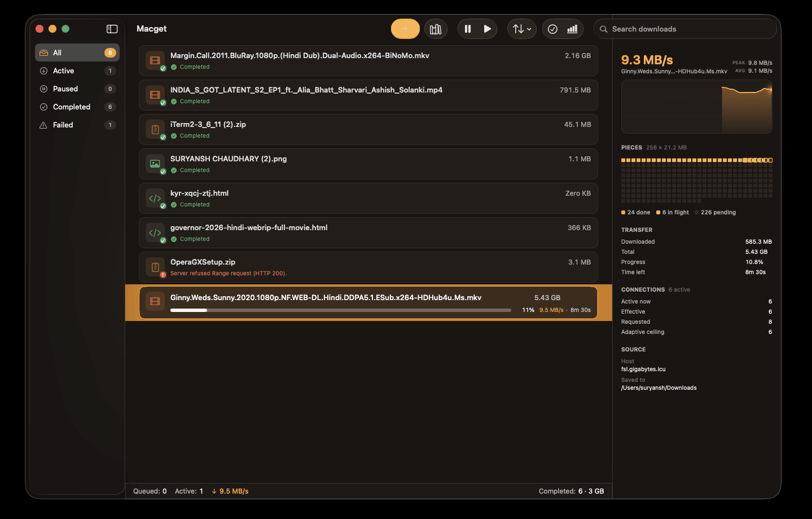Click the 2.16 GB size label
The image size is (812, 519).
(x=578, y=55)
